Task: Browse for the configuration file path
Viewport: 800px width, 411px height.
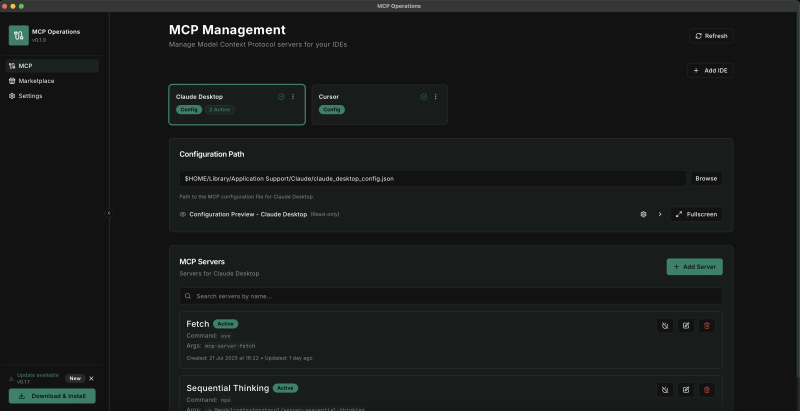Action: [x=705, y=178]
